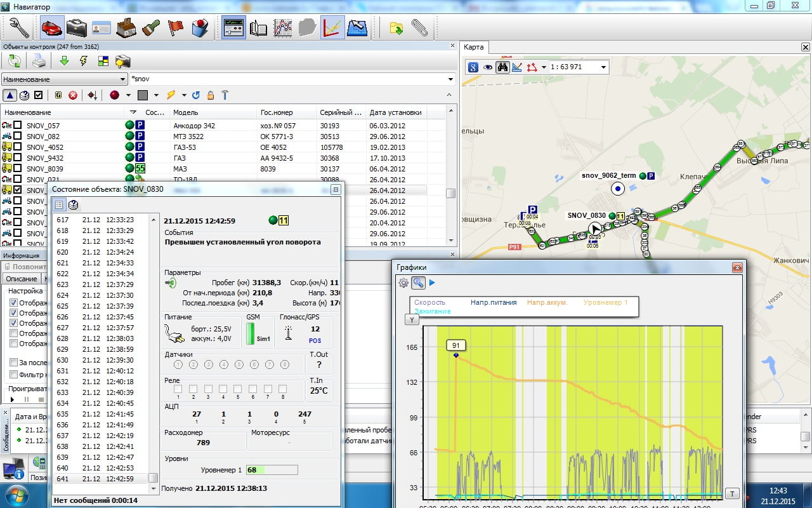Screen dimensions: 812x508
Task: Click the wrench settings icon in main toolbar
Action: coord(19,28)
